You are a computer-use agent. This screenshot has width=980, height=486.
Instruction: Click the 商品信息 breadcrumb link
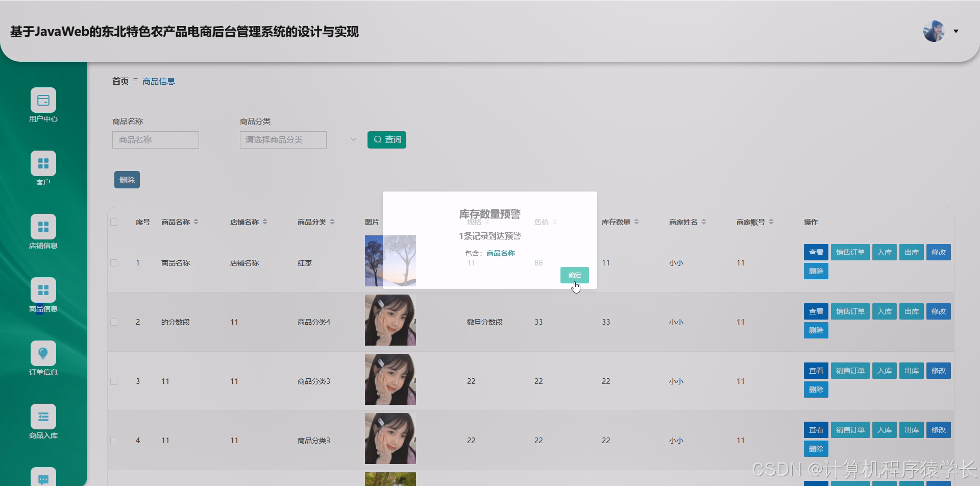[x=159, y=81]
